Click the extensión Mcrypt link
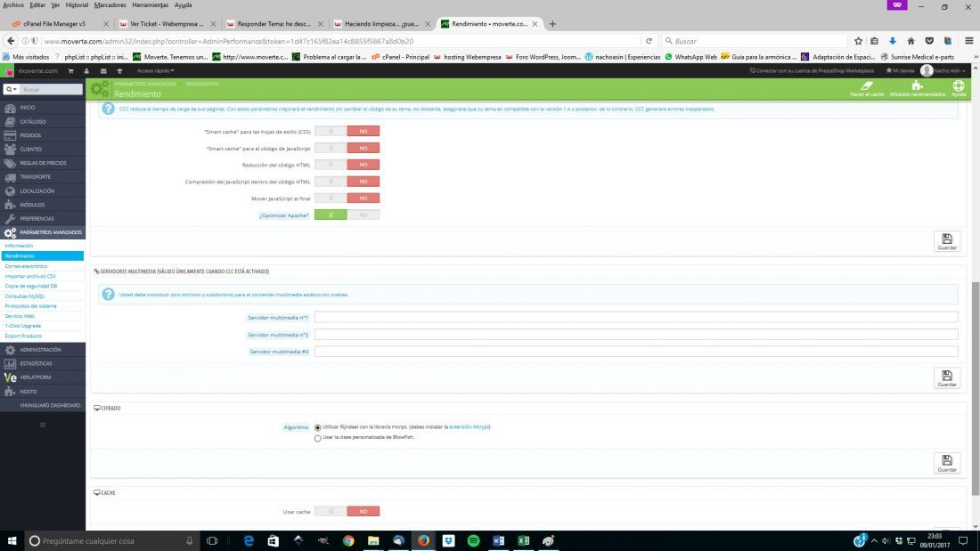Image resolution: width=980 pixels, height=551 pixels. click(x=470, y=427)
